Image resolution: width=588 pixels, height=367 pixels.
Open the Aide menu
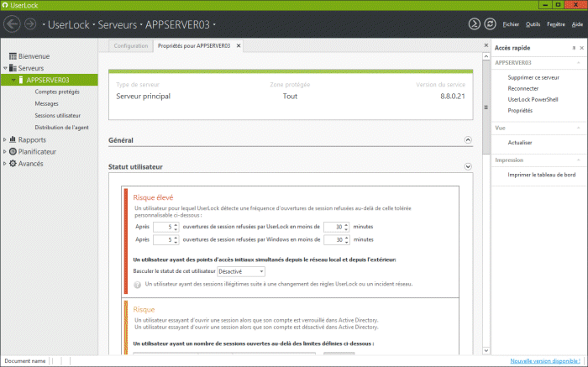tap(577, 24)
